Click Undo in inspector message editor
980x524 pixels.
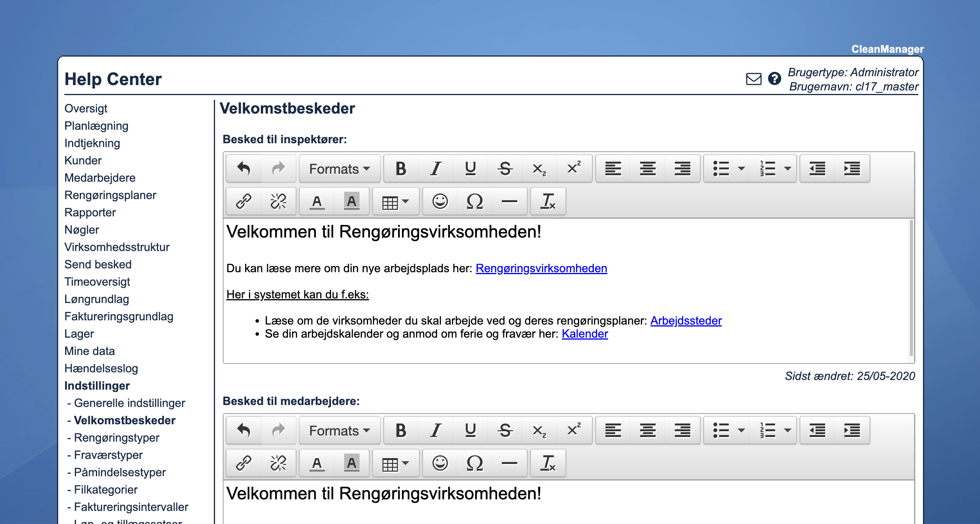pyautogui.click(x=244, y=169)
